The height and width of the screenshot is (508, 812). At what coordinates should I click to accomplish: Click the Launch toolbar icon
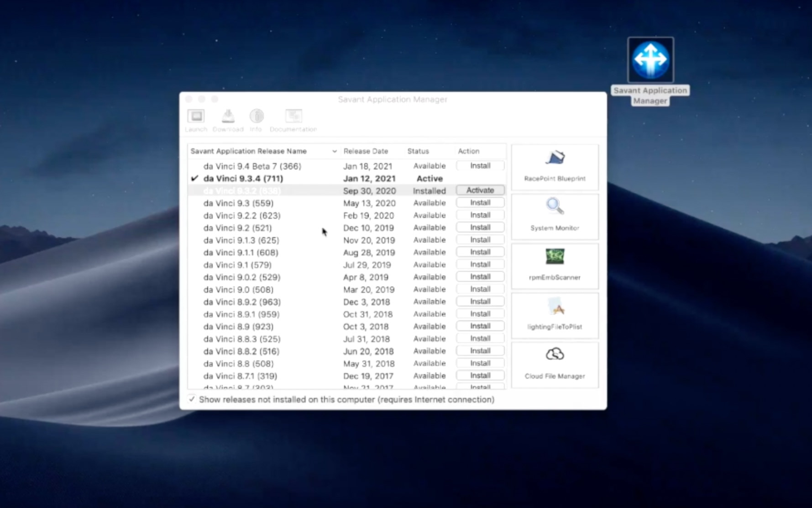[x=196, y=121]
